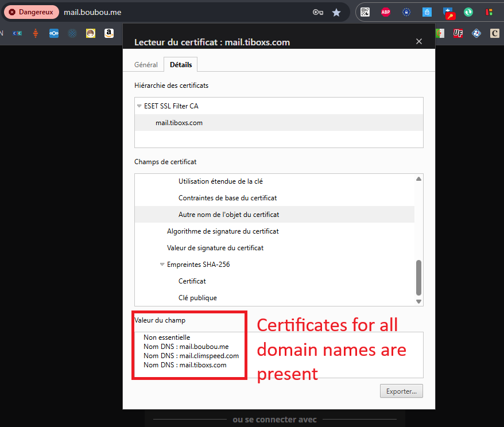Open the blue diamond bookmark icon
The image size is (504, 427).
click(x=476, y=33)
